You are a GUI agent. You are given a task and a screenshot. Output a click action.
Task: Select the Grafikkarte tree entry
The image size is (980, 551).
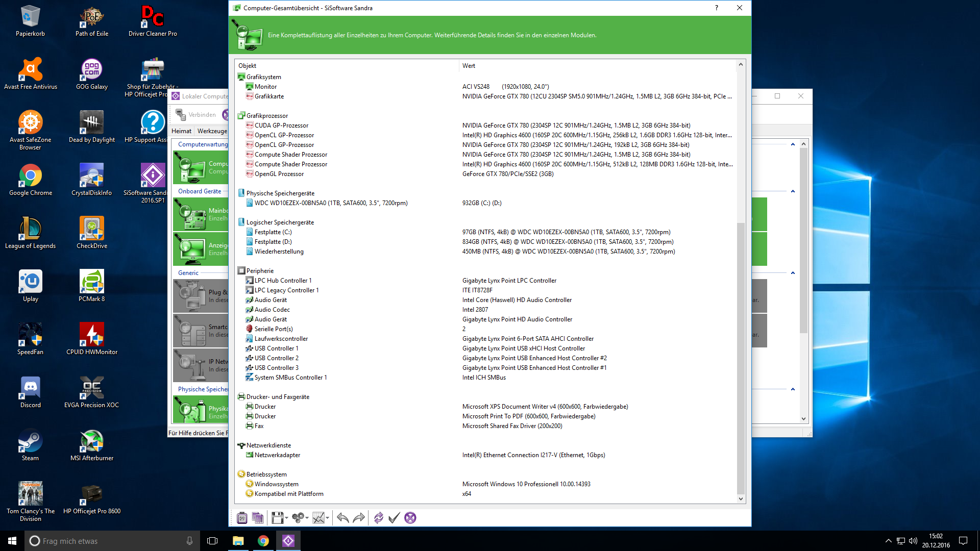[269, 96]
